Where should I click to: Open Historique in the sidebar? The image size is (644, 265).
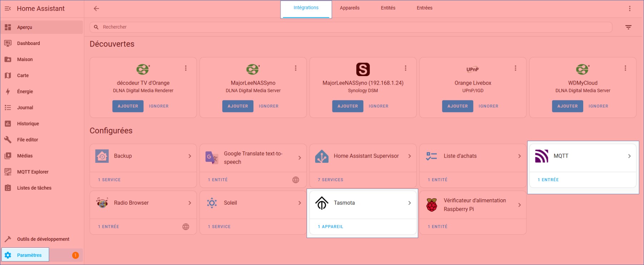click(x=42, y=124)
